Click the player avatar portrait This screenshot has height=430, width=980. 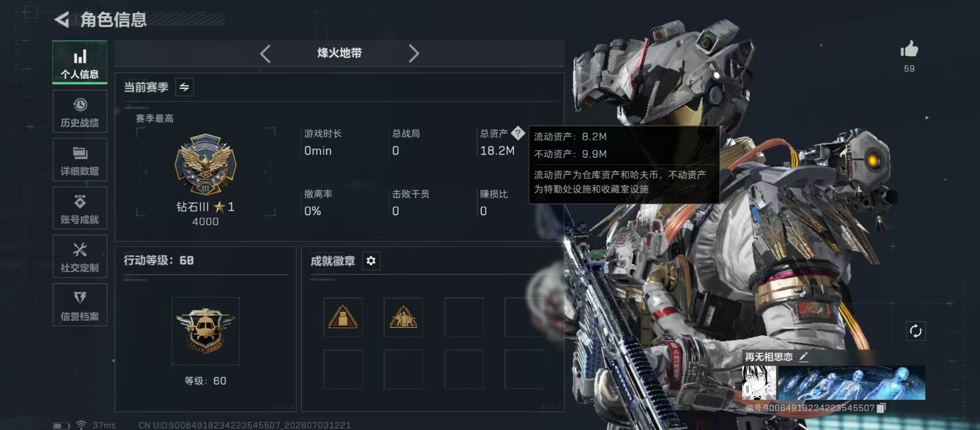coord(759,383)
